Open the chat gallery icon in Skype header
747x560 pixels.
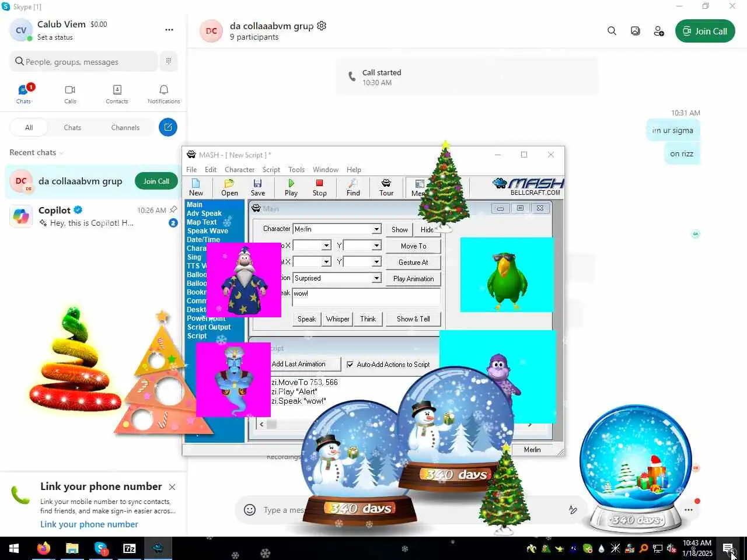[636, 31]
